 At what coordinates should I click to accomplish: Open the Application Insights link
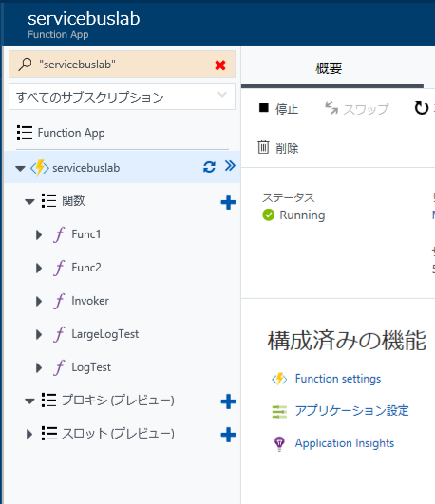point(345,443)
